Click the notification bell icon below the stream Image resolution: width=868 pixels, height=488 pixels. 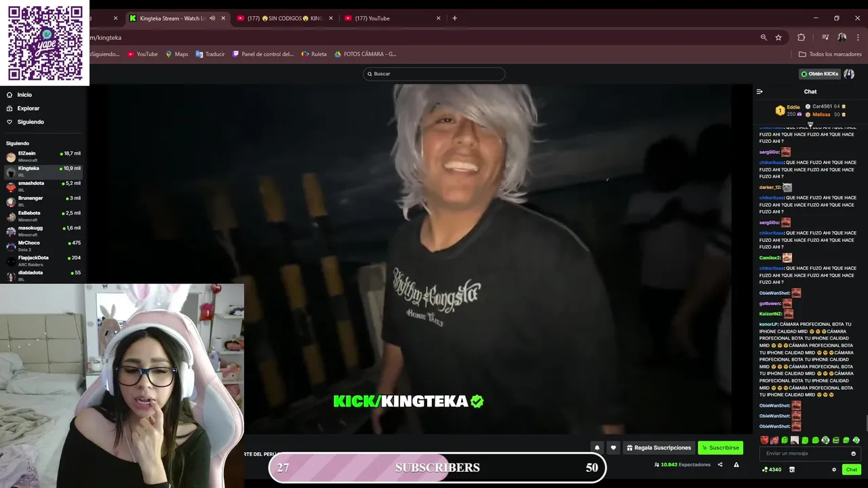pyautogui.click(x=597, y=447)
